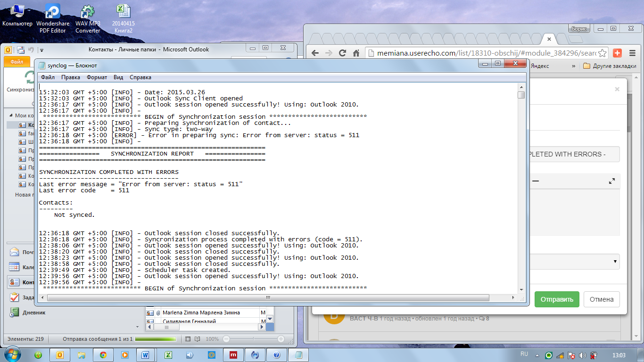
Task: Click the Windows Start button
Action: (x=12, y=354)
